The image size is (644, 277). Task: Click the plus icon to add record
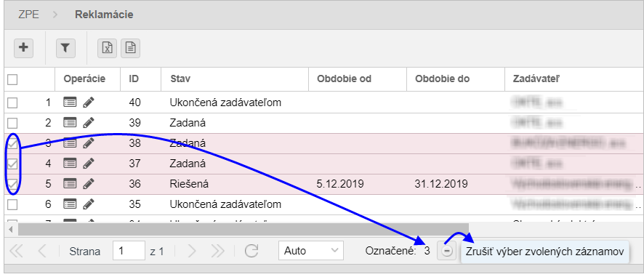pos(24,48)
